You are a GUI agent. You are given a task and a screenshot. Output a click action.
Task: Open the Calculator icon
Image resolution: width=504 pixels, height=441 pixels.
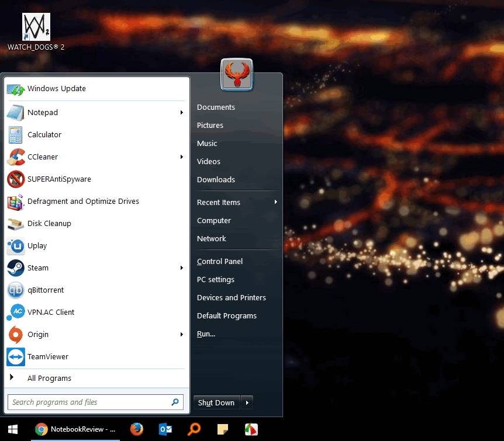tap(15, 135)
